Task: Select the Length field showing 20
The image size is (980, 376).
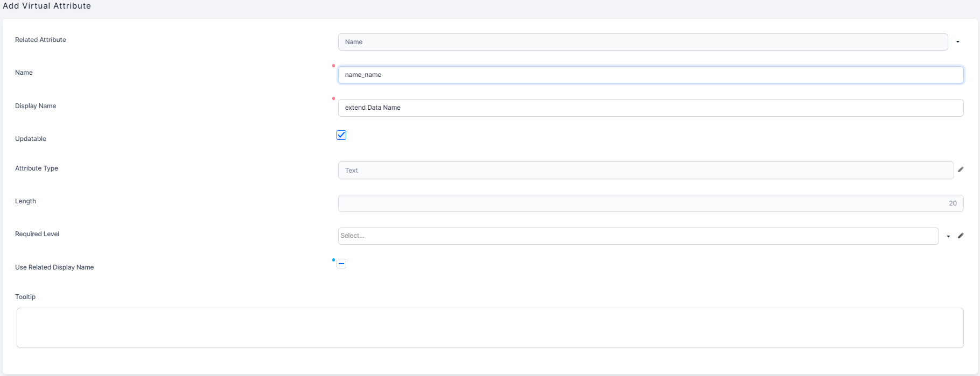Action: pyautogui.click(x=650, y=203)
